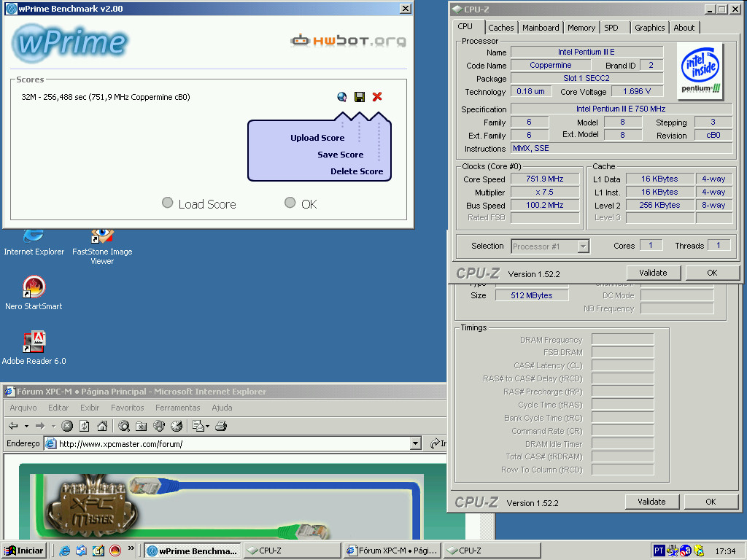Select the Load Score radio button
This screenshot has height=560, width=747.
point(167,203)
